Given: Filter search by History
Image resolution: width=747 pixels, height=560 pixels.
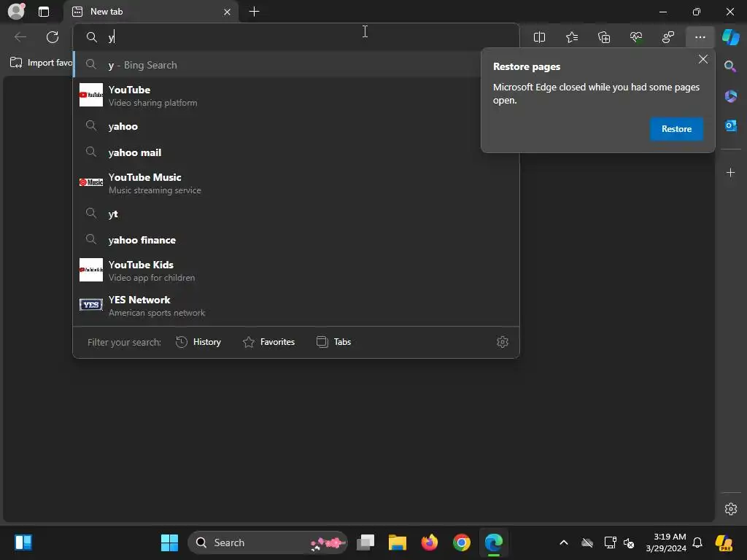Looking at the screenshot, I should pyautogui.click(x=198, y=342).
